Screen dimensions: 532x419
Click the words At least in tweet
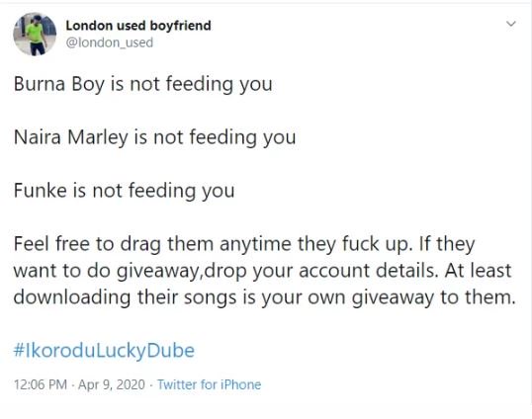(x=478, y=270)
